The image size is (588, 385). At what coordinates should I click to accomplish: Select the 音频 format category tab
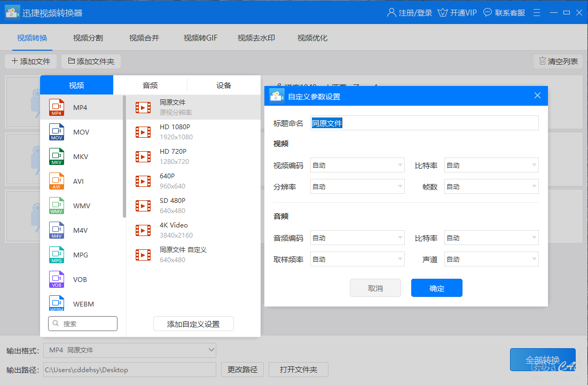point(150,85)
